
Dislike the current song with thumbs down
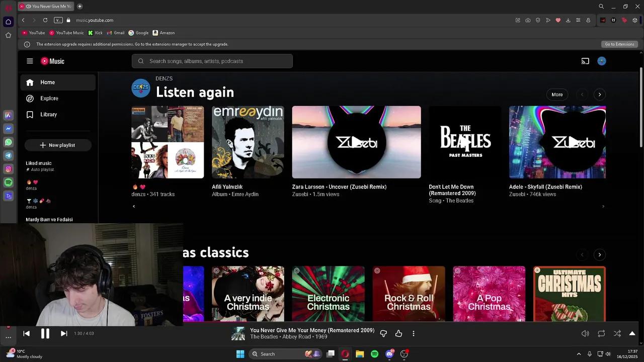point(383,333)
